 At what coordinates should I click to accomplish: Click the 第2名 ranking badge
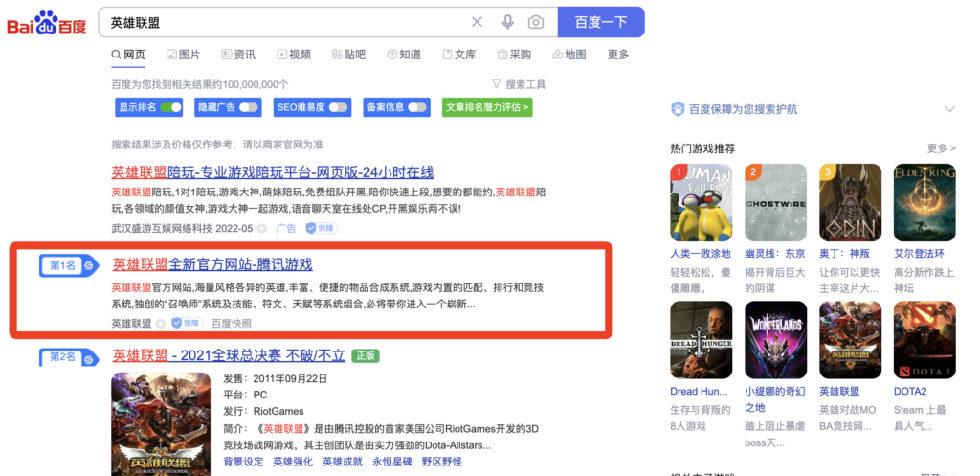69,357
